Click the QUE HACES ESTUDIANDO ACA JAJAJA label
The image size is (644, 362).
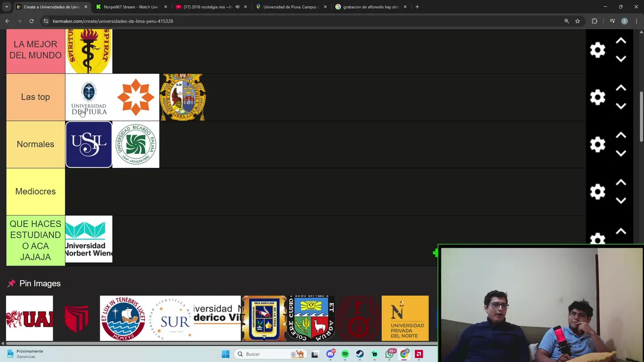pyautogui.click(x=35, y=240)
